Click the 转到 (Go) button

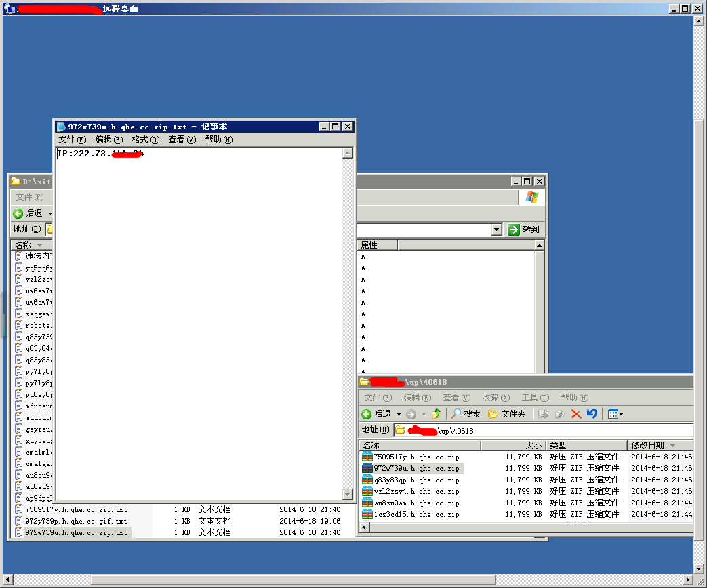pyautogui.click(x=523, y=230)
